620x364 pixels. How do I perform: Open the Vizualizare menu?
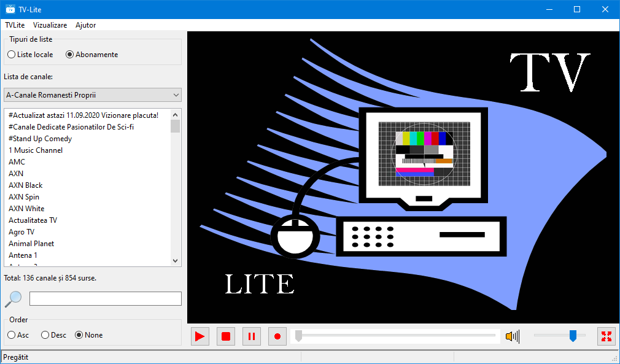pos(50,25)
